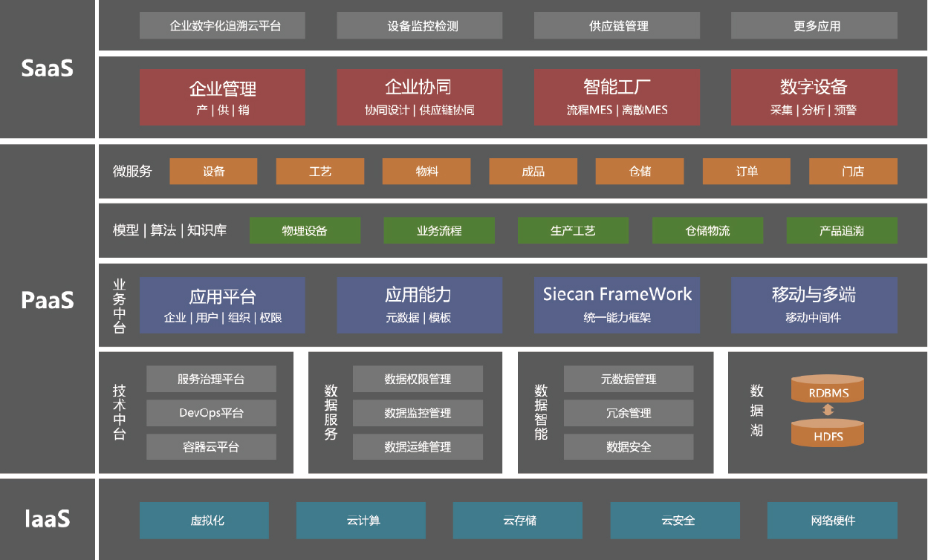
Task: Click the 云计算 teal block
Action: coord(361,521)
